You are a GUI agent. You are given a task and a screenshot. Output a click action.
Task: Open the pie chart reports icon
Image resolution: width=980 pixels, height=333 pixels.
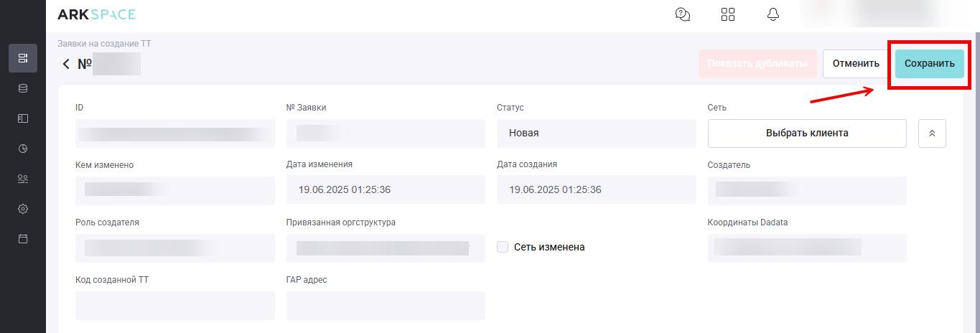[23, 149]
